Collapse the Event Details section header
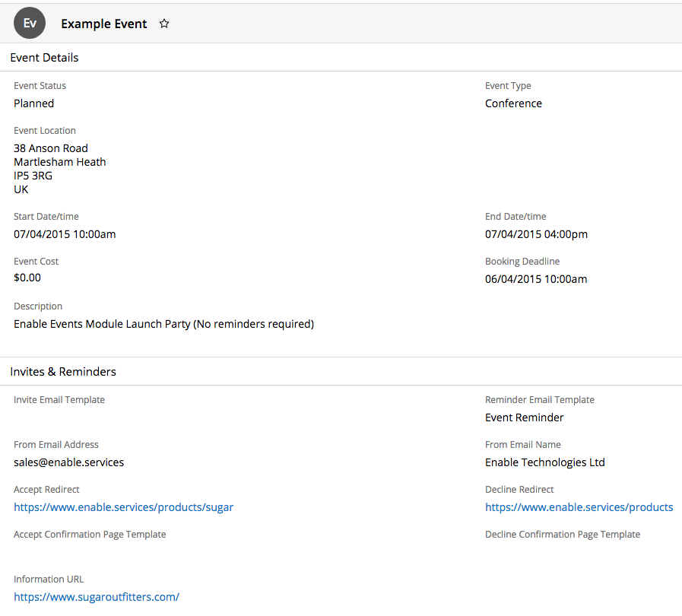This screenshot has width=682, height=616. click(44, 58)
